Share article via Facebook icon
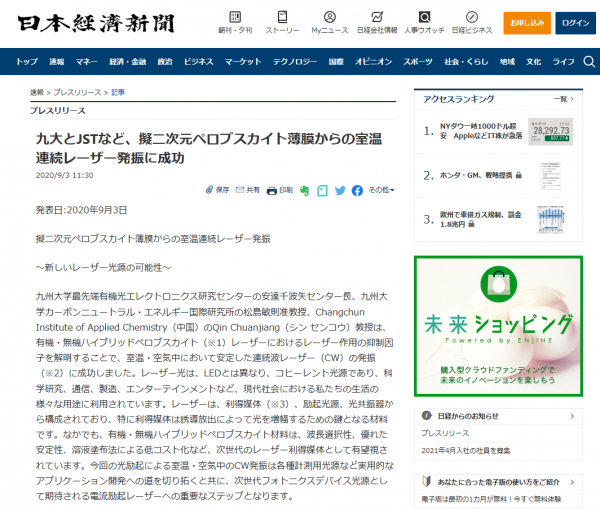The width and height of the screenshot is (600, 509). click(x=358, y=190)
